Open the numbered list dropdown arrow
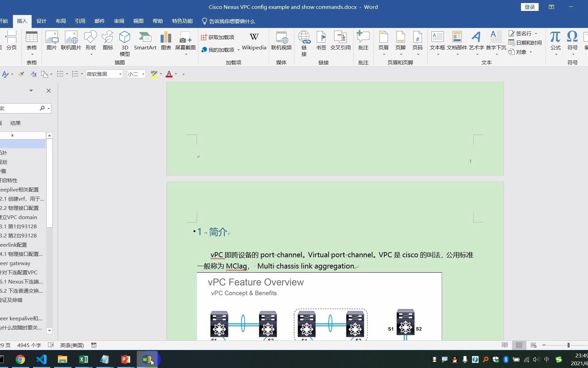588x368 pixels. pyautogui.click(x=82, y=74)
